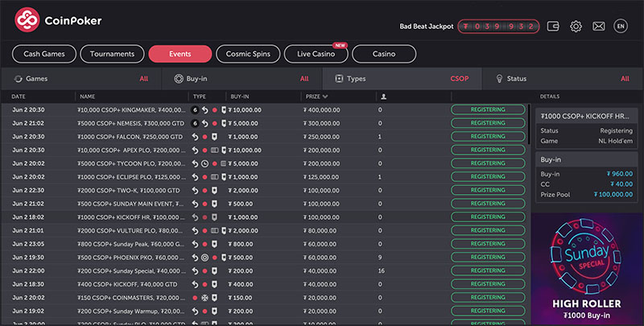This screenshot has height=326, width=644.
Task: Open messages with the envelope icon
Action: (598, 26)
